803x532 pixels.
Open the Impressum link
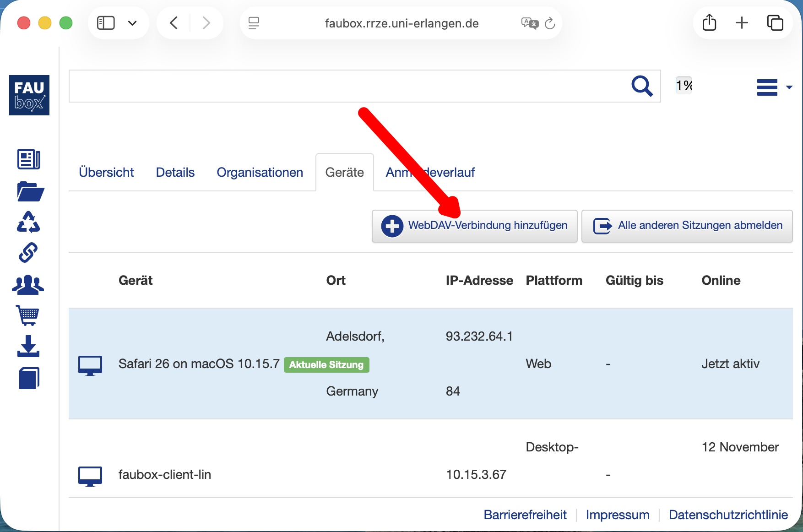coord(617,515)
